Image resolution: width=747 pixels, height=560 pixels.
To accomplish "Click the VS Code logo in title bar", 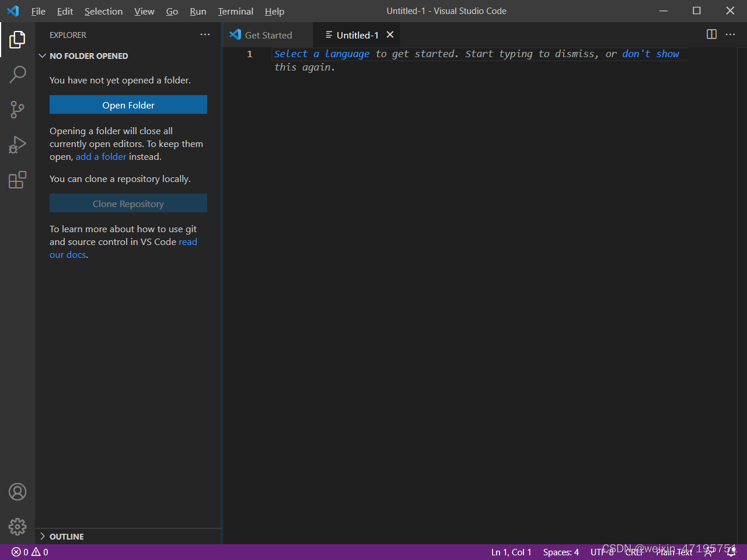I will (x=13, y=11).
